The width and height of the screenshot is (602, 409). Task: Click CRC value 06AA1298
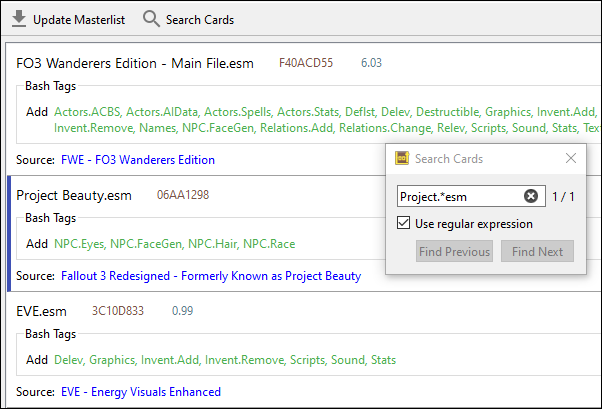(x=183, y=195)
